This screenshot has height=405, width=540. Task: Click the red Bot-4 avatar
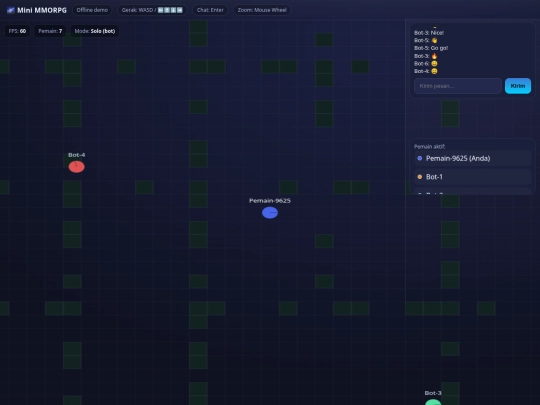click(76, 167)
